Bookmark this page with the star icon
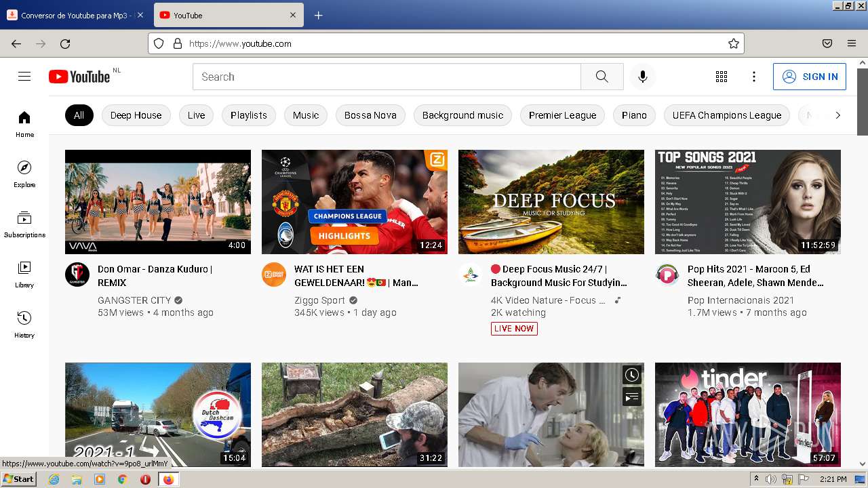The image size is (868, 488). click(x=734, y=43)
